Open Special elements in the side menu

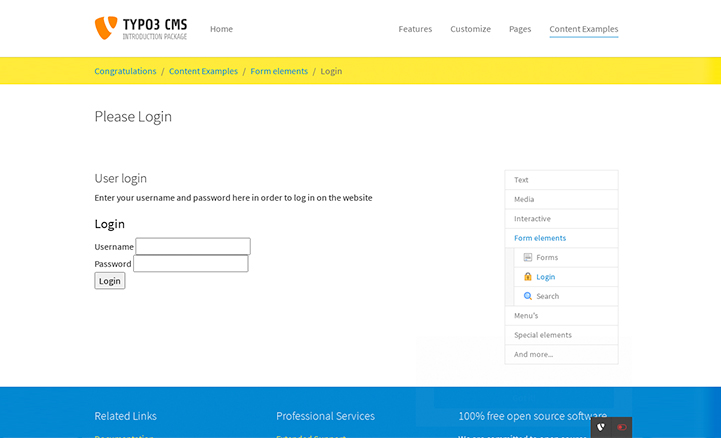[561, 335]
